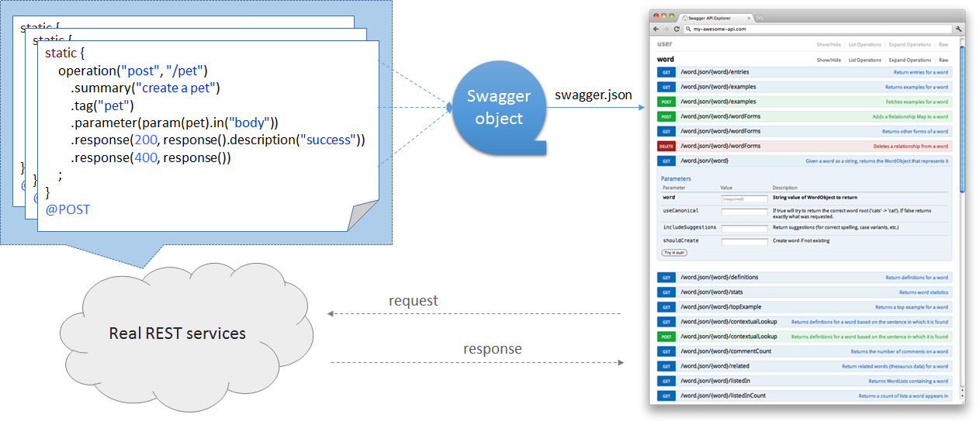Image resolution: width=980 pixels, height=425 pixels.
Task: Click 'Adds a Relationship Map to a word'
Action: (909, 116)
